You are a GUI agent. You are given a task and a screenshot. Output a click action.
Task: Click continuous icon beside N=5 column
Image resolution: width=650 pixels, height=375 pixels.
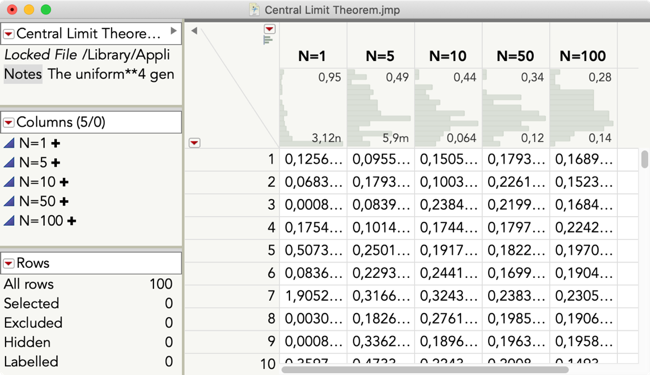[x=9, y=162]
